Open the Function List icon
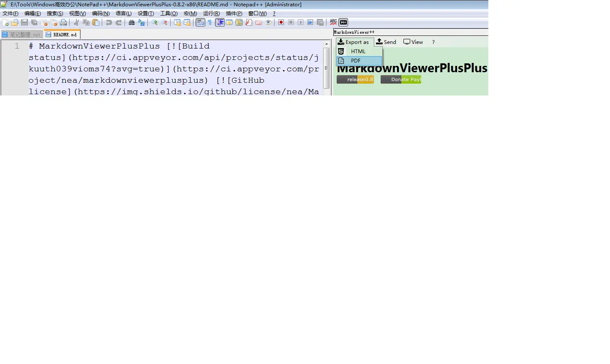The width and height of the screenshot is (610, 364). point(249,22)
